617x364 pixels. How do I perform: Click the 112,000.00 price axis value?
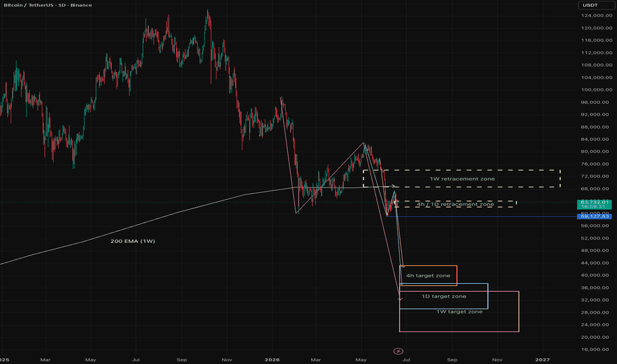tap(597, 53)
